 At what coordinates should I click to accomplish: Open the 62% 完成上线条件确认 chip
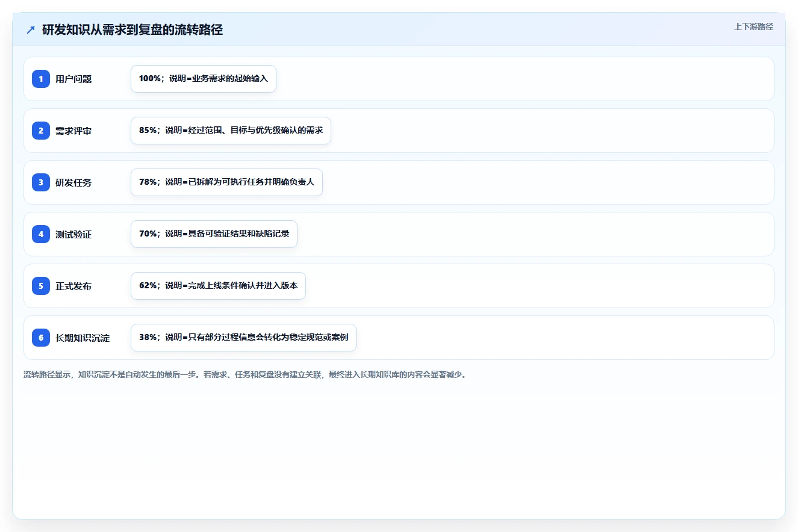[x=218, y=286]
